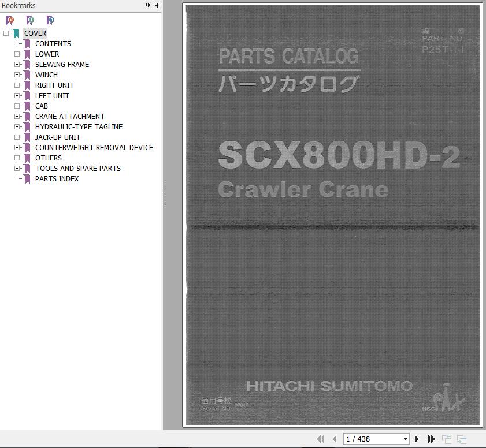Viewport: 486px width, 448px height.
Task: Open the LEFT UNIT bookmark
Action: 52,95
